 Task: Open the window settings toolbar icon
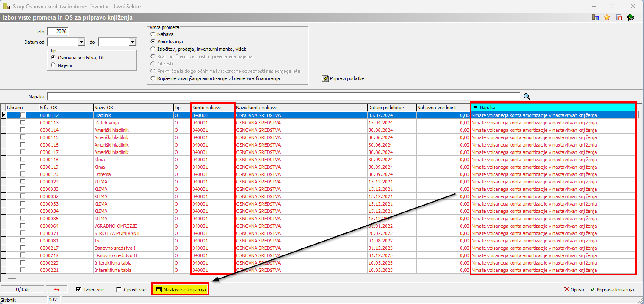tap(595, 18)
